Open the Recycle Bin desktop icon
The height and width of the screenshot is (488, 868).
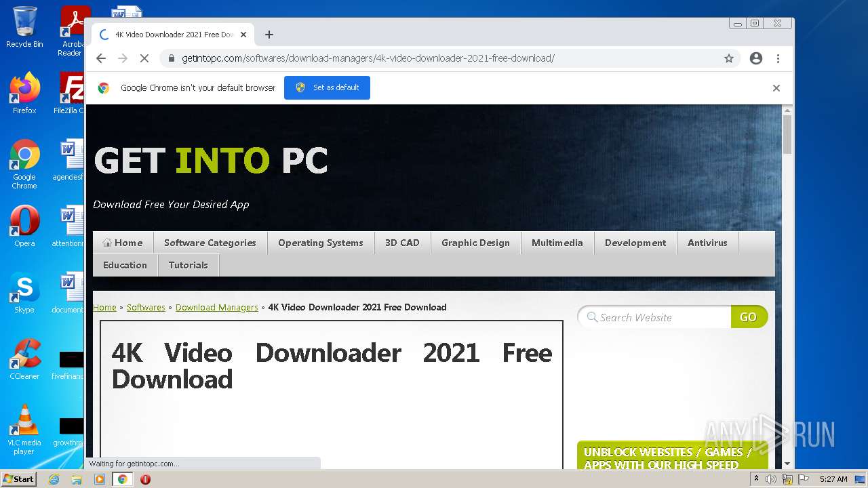point(24,27)
